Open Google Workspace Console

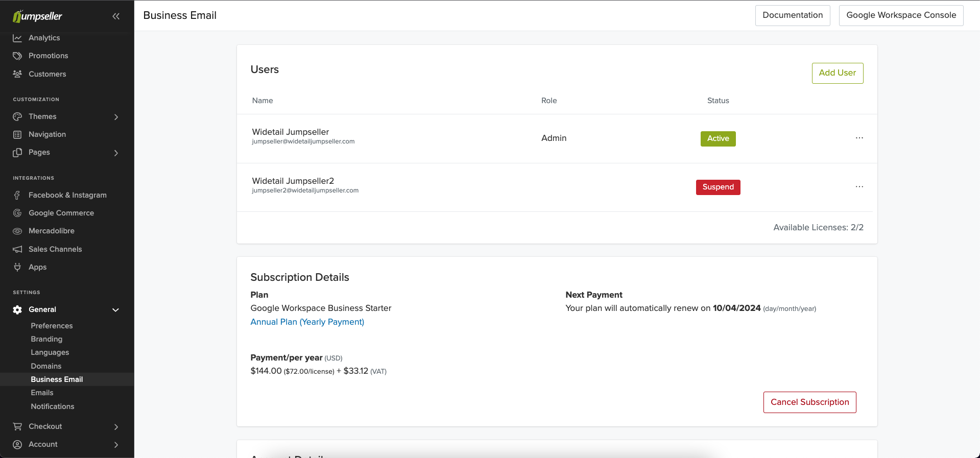tap(901, 15)
